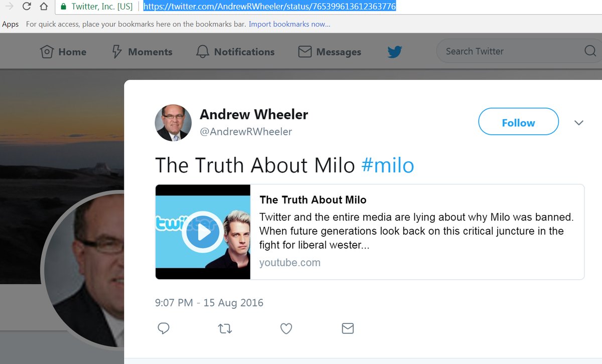Open the Moments tab
This screenshot has height=364, width=602.
coord(141,52)
